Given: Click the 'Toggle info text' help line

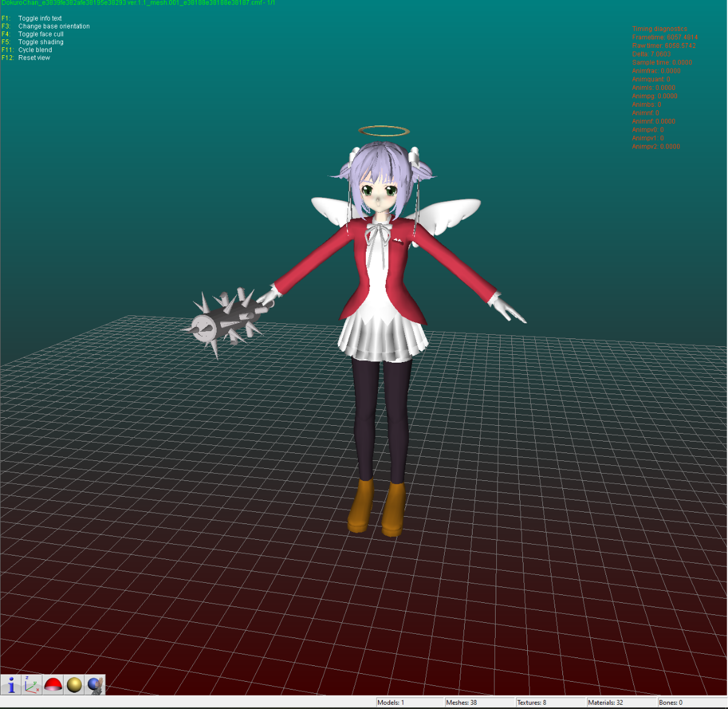Looking at the screenshot, I should [x=39, y=18].
